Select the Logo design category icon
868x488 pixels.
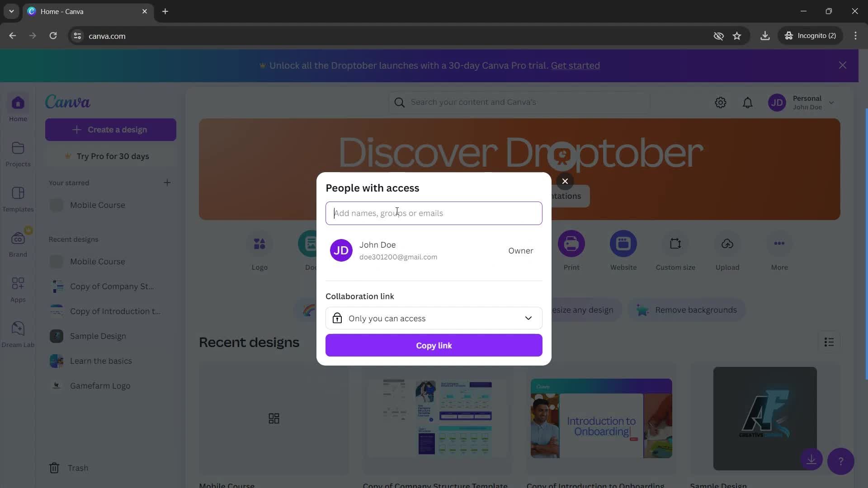[x=259, y=243]
